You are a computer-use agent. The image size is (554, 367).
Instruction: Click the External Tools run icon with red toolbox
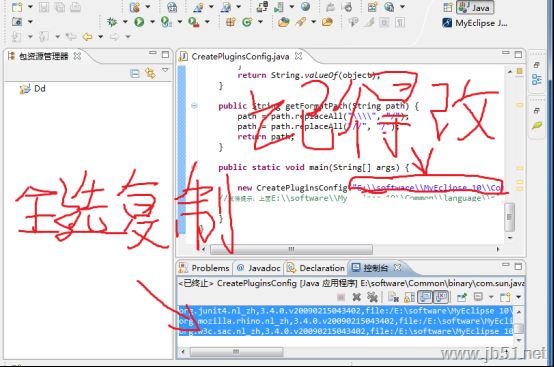194,22
